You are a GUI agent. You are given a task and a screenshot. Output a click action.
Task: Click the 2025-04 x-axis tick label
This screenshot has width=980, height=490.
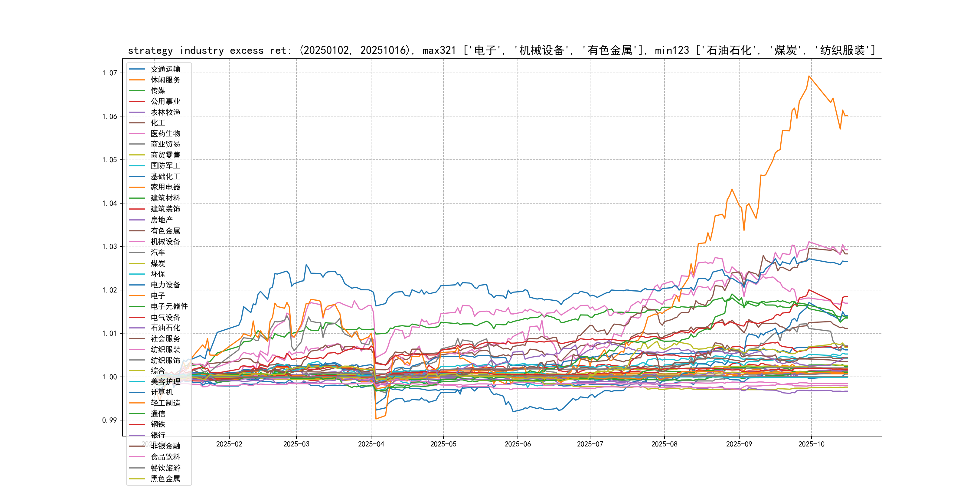[371, 444]
